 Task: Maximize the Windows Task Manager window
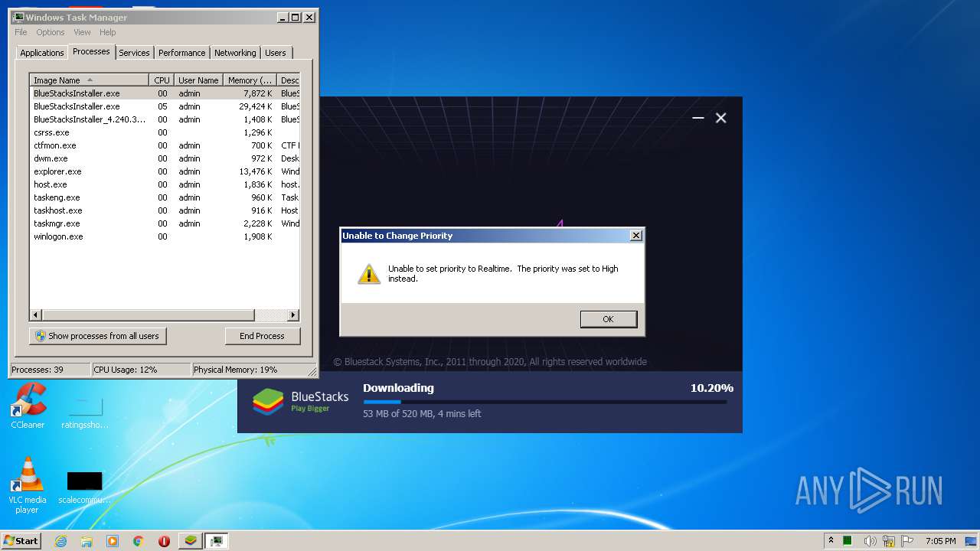coord(295,17)
